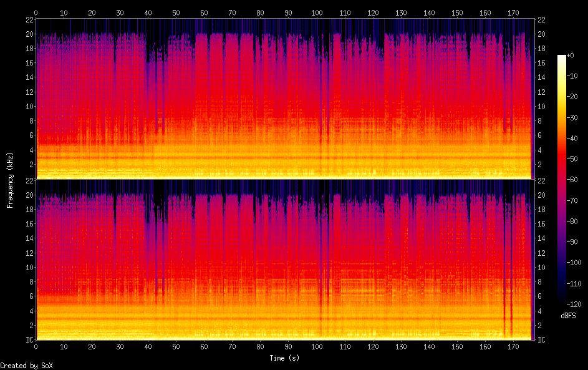
Task: Click the "Frequency (kHz)" vertical axis title
Action: click(10, 180)
